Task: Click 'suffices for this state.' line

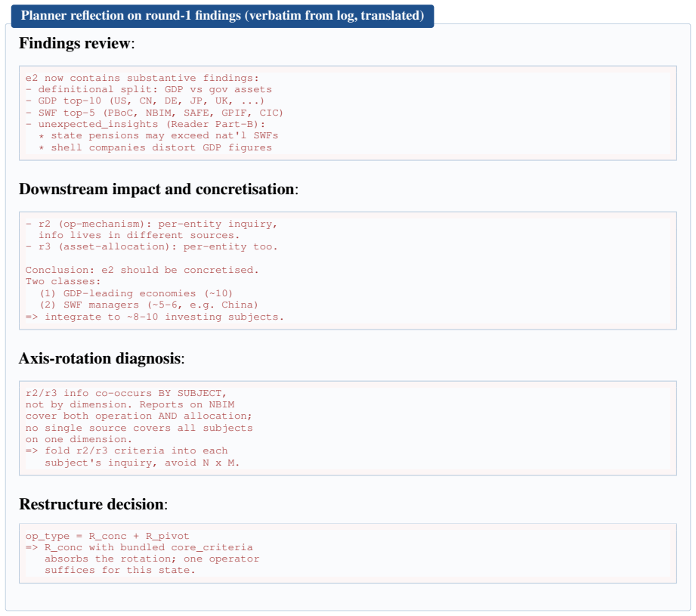Action: point(120,571)
